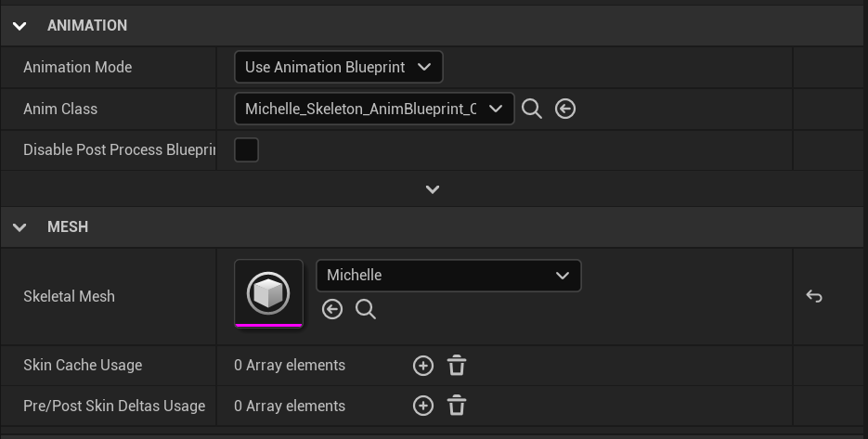Show advanced Animation properties
The image size is (868, 439).
pyautogui.click(x=433, y=189)
